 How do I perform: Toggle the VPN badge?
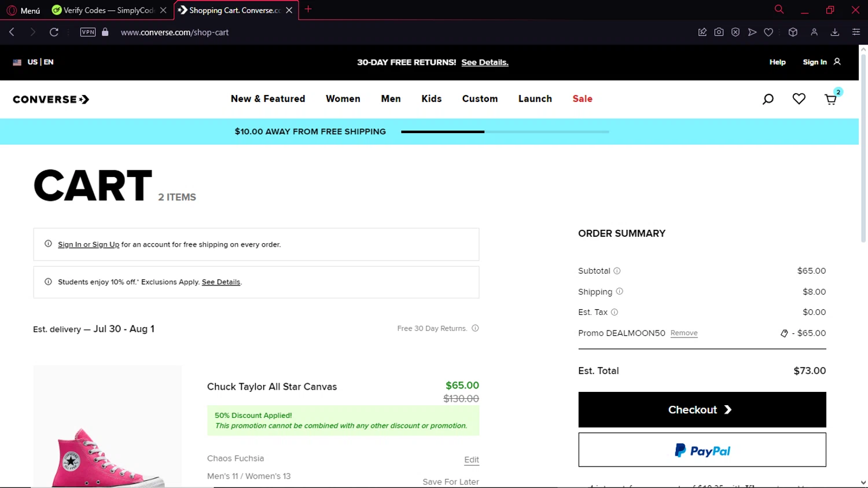pos(88,32)
